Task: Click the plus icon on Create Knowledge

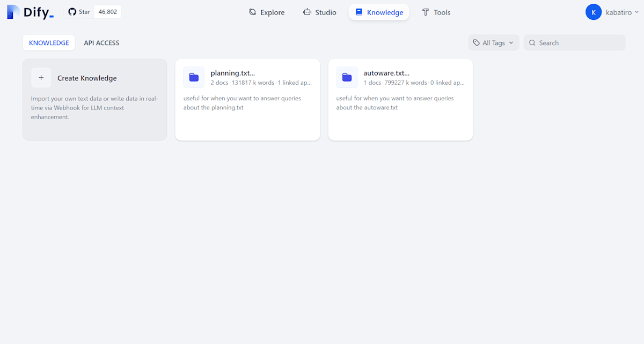Action: 41,77
